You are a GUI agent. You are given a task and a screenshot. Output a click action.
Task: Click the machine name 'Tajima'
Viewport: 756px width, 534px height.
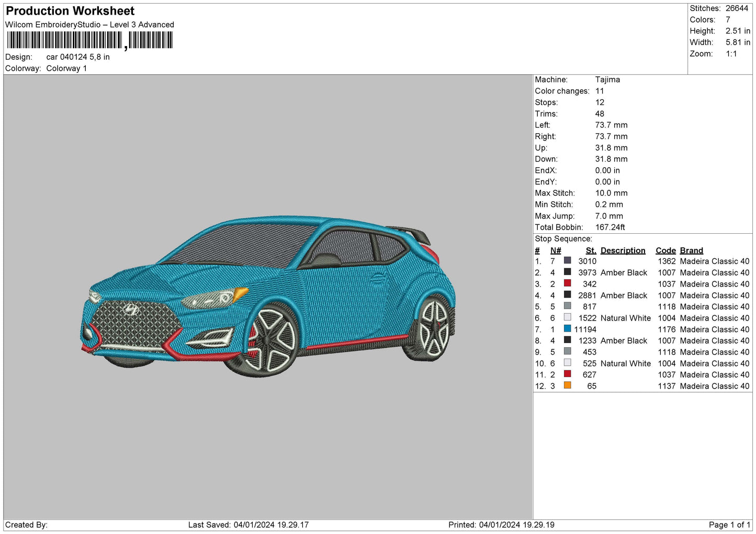click(607, 79)
